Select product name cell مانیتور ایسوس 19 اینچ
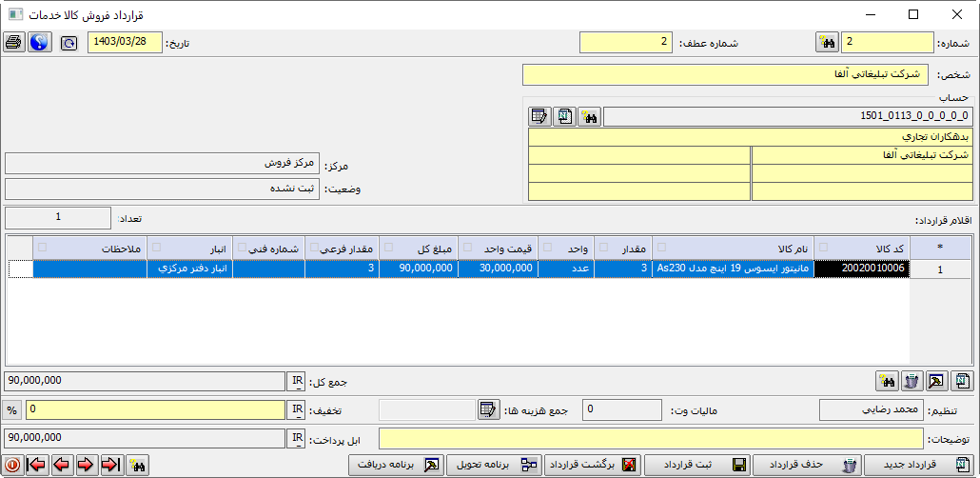Viewport: 980px width, 478px height. (x=734, y=269)
